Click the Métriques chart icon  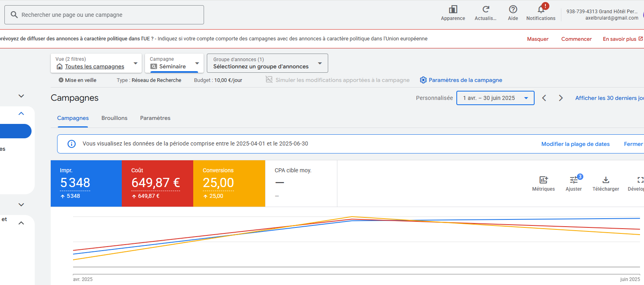(x=543, y=180)
